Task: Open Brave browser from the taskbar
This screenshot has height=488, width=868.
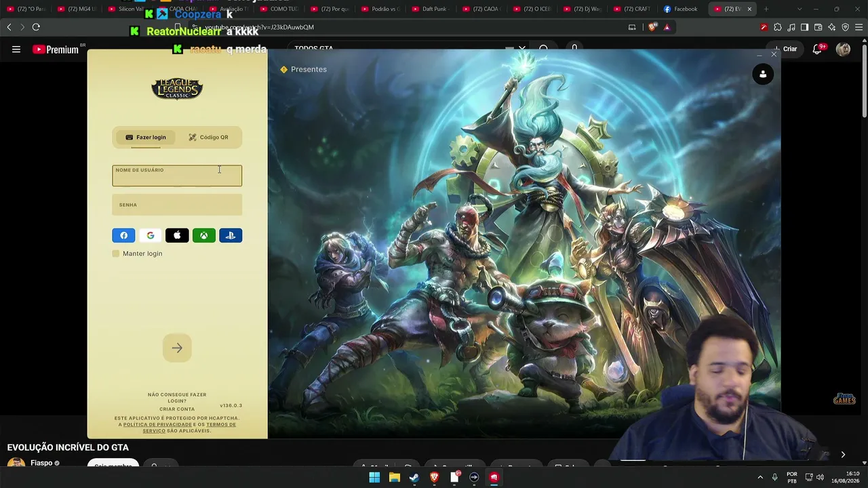Action: click(x=434, y=477)
